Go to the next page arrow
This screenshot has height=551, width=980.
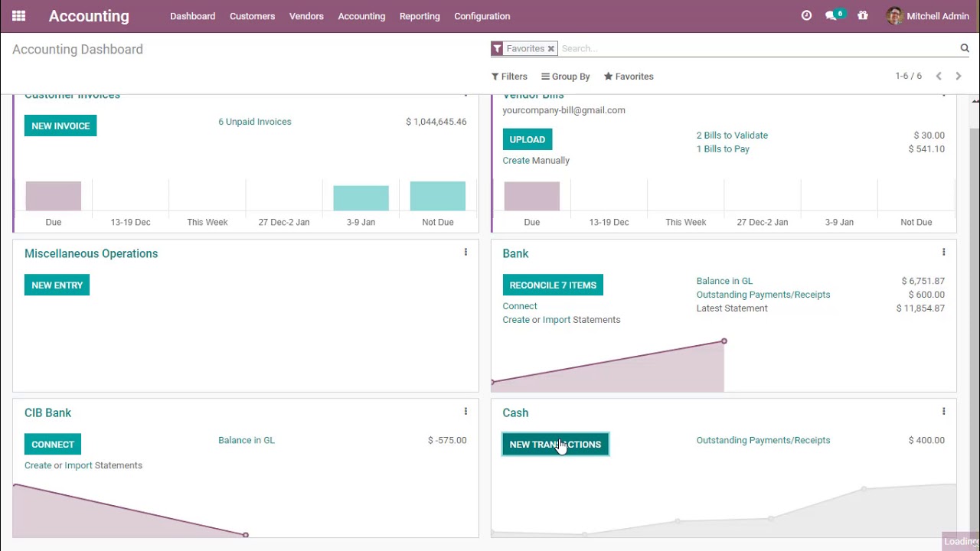[x=958, y=77]
